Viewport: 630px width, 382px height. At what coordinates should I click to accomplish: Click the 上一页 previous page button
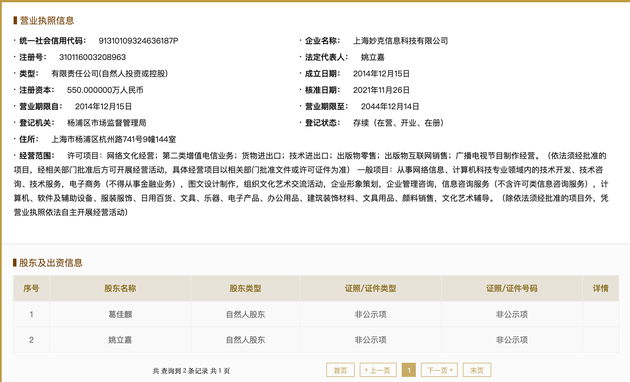click(378, 370)
